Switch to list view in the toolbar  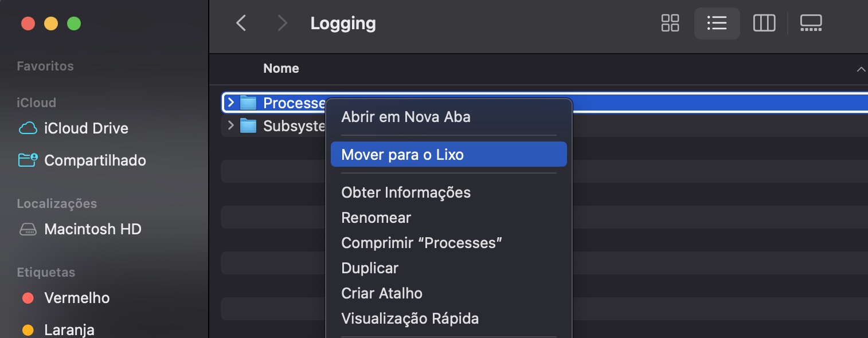pos(717,23)
